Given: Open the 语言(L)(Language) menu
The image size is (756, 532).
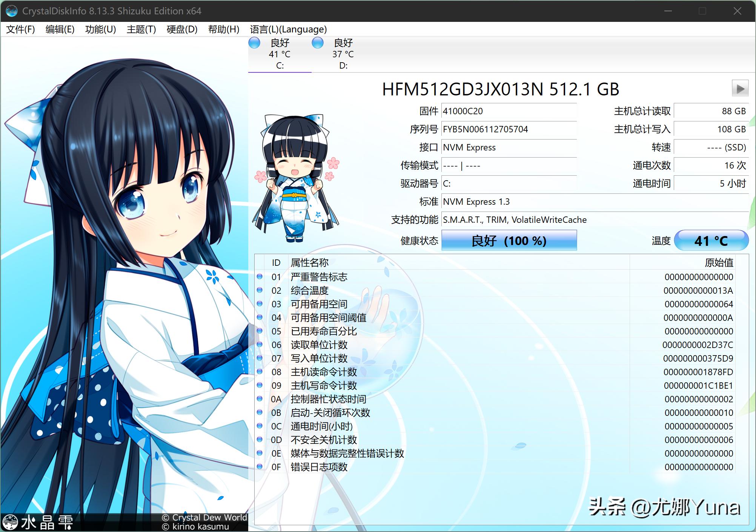Looking at the screenshot, I should pyautogui.click(x=289, y=29).
